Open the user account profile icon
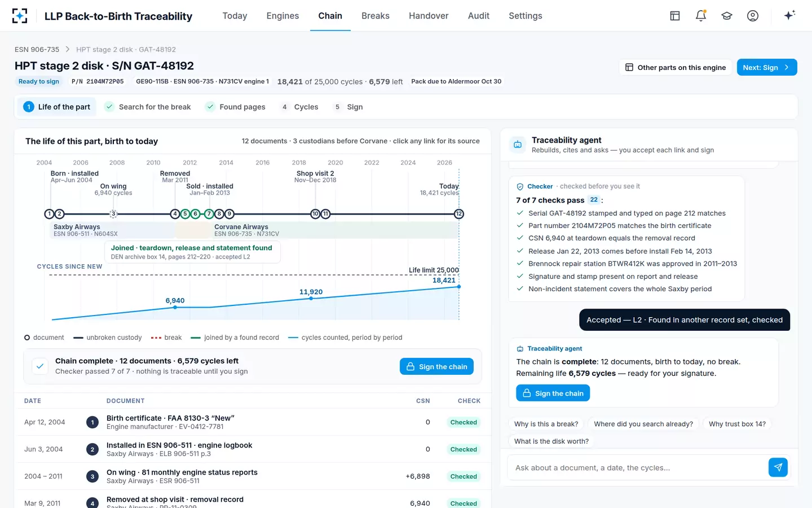 pyautogui.click(x=753, y=16)
